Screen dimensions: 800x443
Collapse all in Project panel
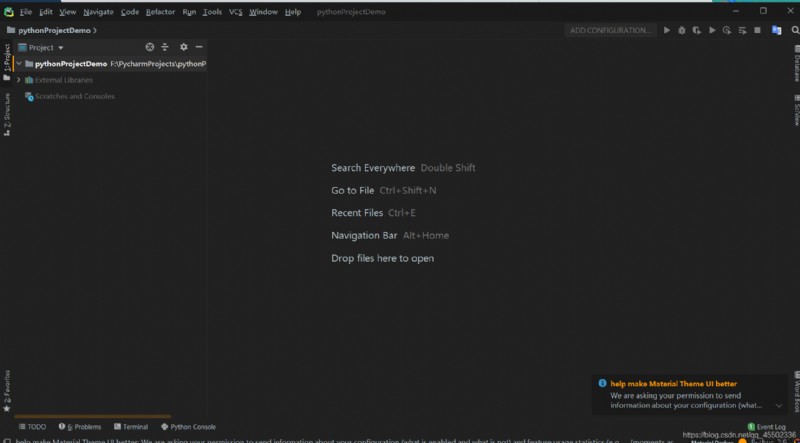tap(165, 47)
